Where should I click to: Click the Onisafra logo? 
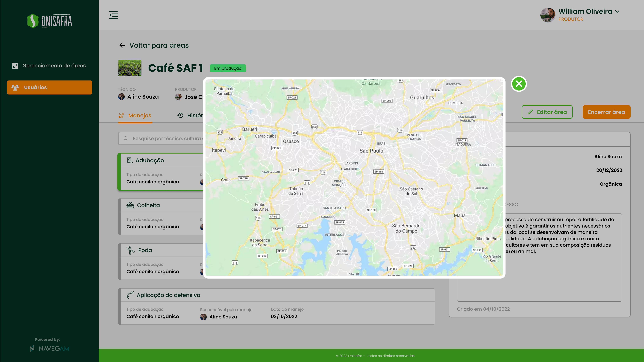click(50, 20)
